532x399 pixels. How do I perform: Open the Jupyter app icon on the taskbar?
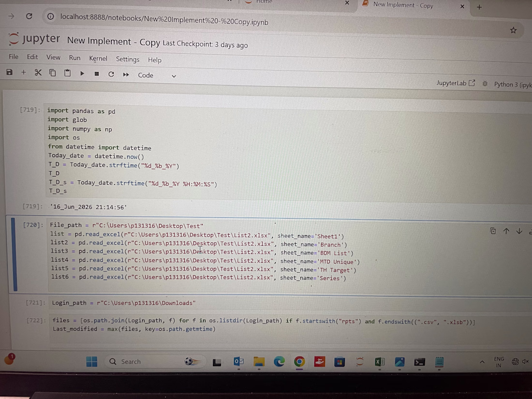(360, 362)
